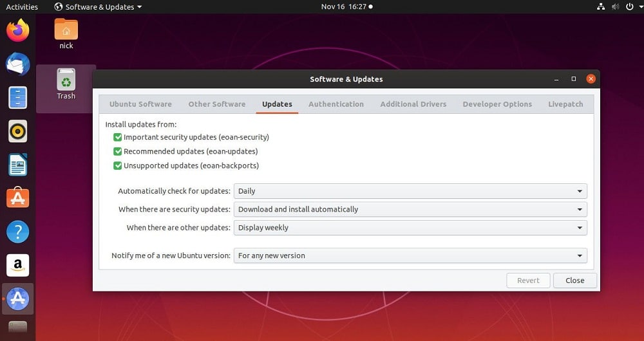Switch to the Other Software tab

(x=217, y=104)
